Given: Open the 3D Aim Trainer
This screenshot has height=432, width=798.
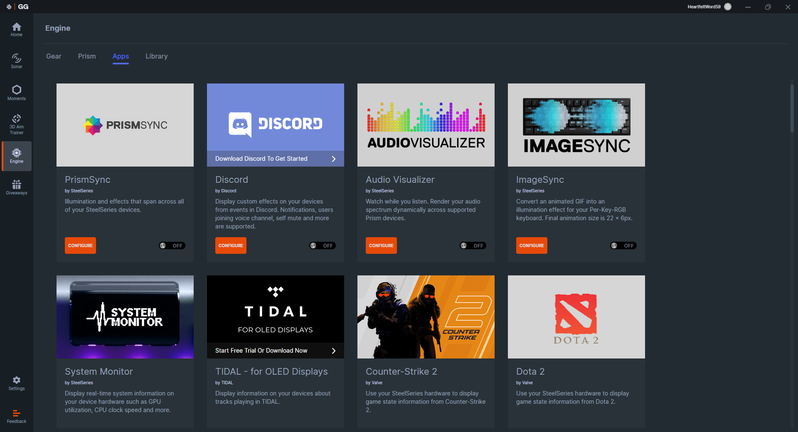Looking at the screenshot, I should click(16, 125).
